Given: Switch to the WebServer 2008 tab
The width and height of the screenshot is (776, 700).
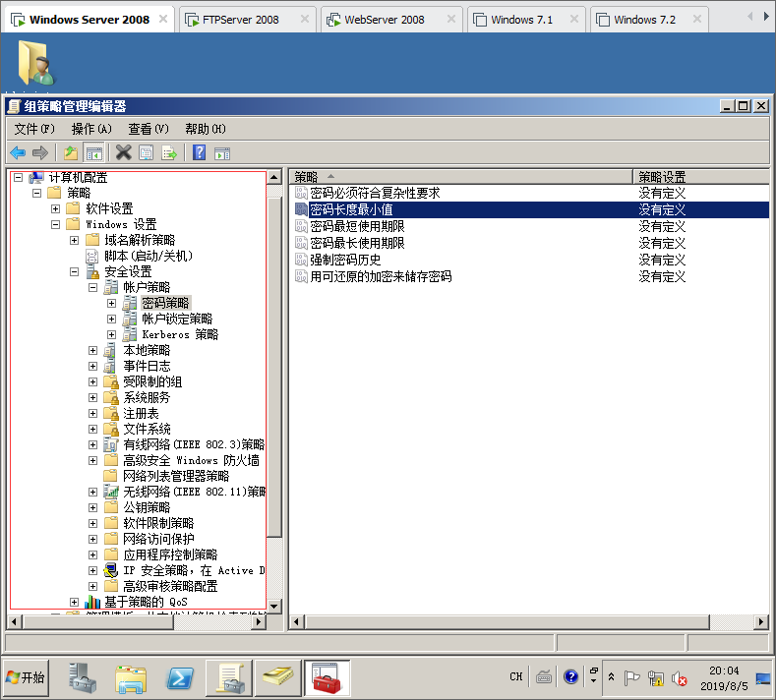Looking at the screenshot, I should (391, 20).
